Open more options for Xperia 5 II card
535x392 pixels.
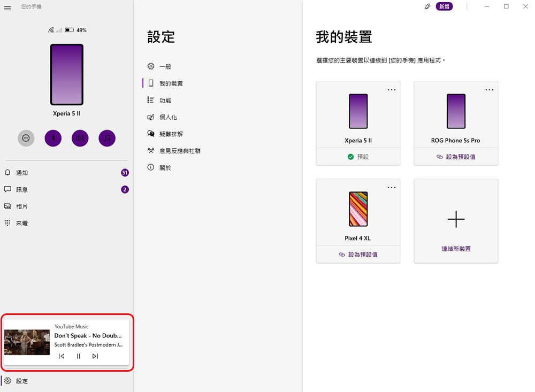point(392,90)
